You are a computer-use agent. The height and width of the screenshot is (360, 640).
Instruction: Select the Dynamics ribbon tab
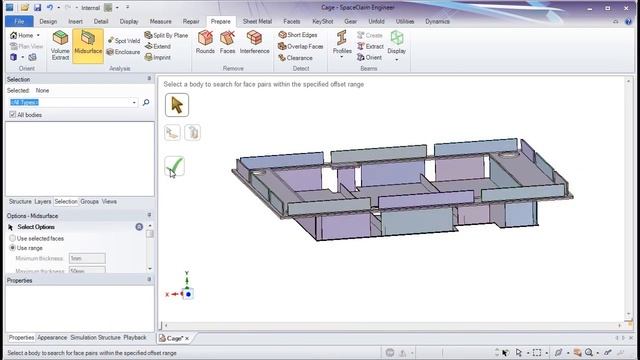437,21
